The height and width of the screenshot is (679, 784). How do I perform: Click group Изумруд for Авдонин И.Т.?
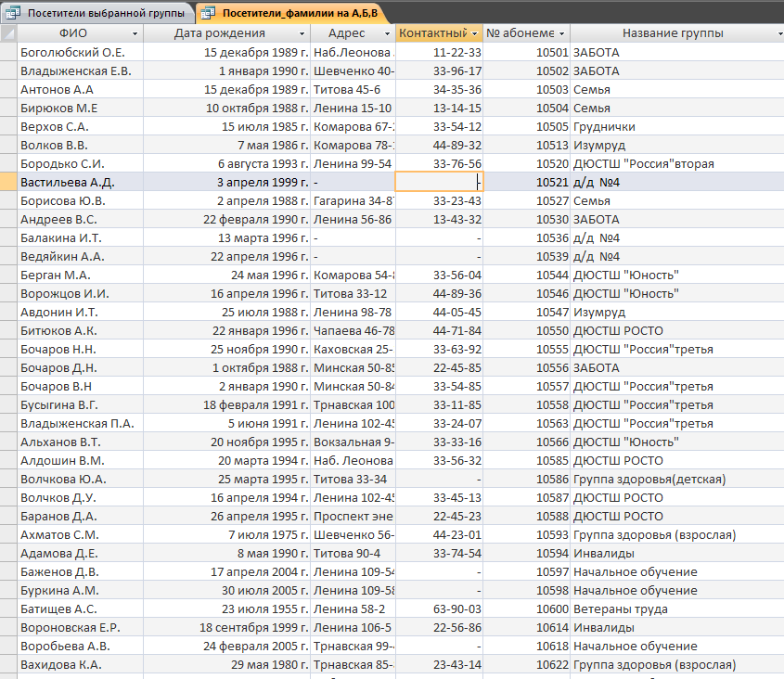tap(677, 312)
